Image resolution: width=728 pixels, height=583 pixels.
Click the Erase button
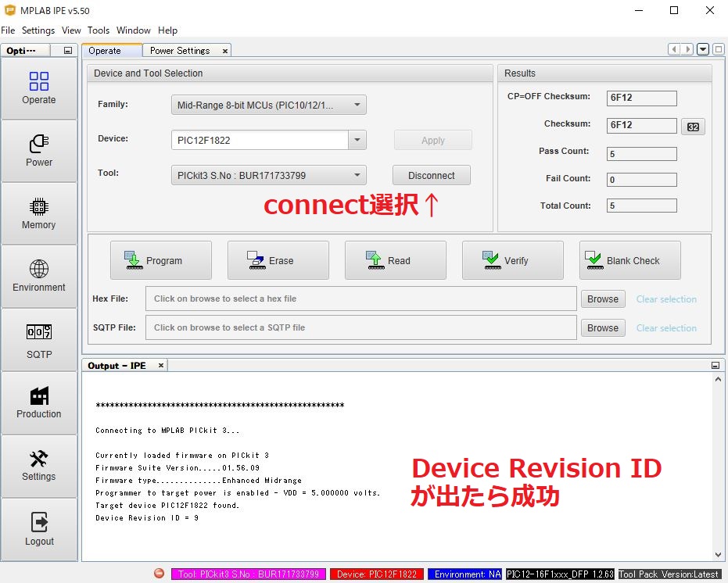click(x=278, y=260)
